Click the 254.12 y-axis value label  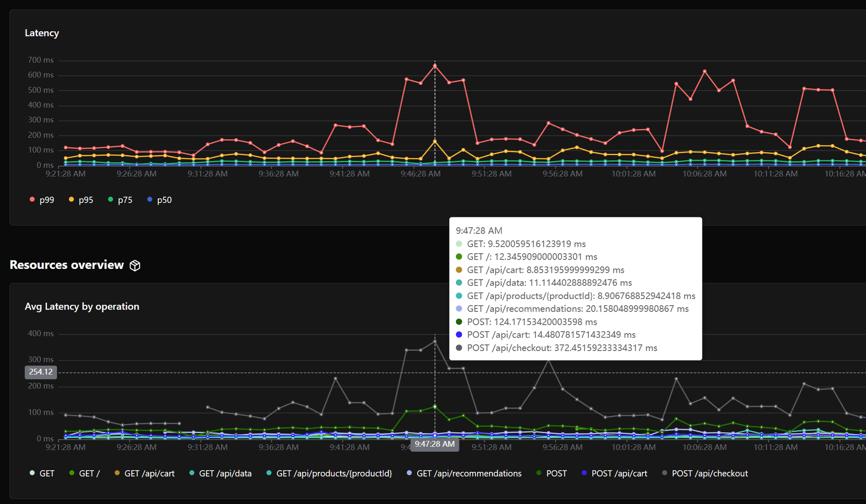[x=41, y=372]
